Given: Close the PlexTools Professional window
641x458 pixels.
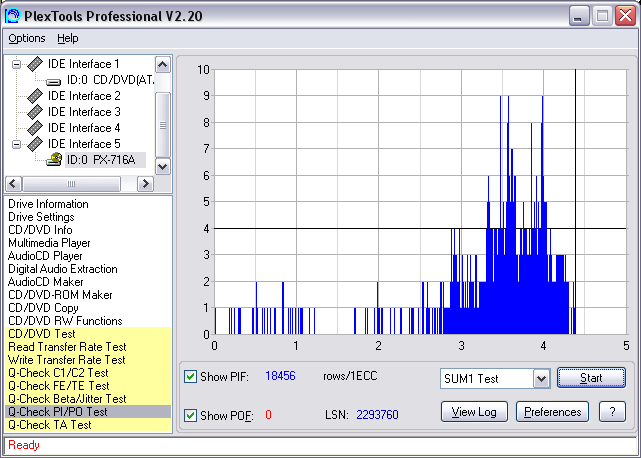Looking at the screenshot, I should click(625, 16).
